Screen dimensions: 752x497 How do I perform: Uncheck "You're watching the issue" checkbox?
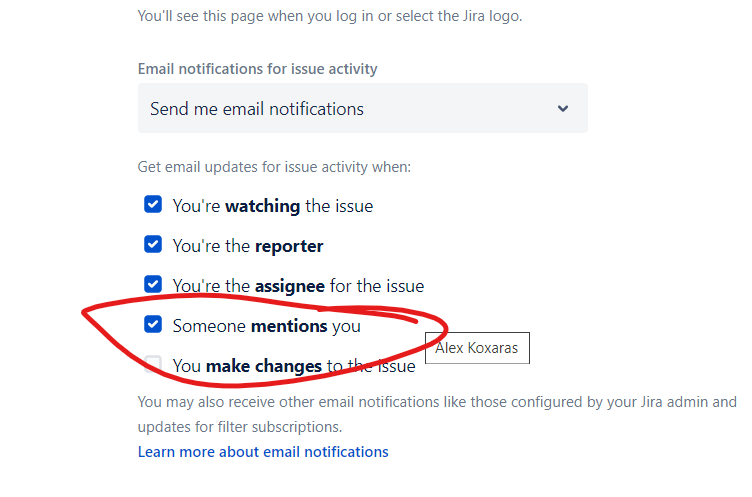[x=153, y=204]
